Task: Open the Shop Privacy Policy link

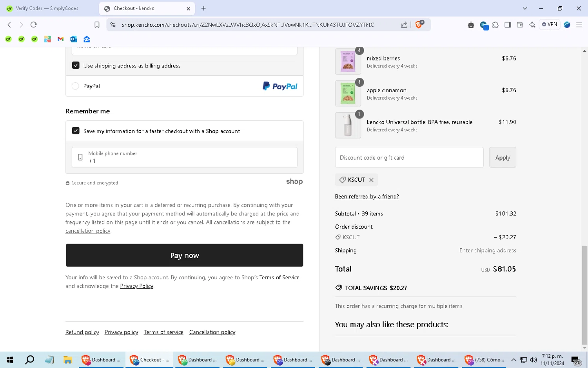Action: (136, 286)
